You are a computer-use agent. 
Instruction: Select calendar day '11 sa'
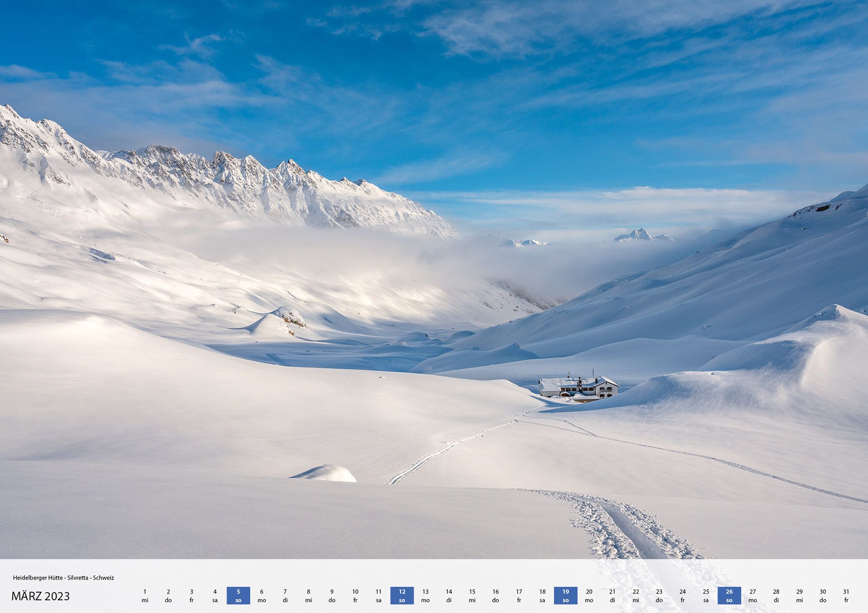point(379,596)
